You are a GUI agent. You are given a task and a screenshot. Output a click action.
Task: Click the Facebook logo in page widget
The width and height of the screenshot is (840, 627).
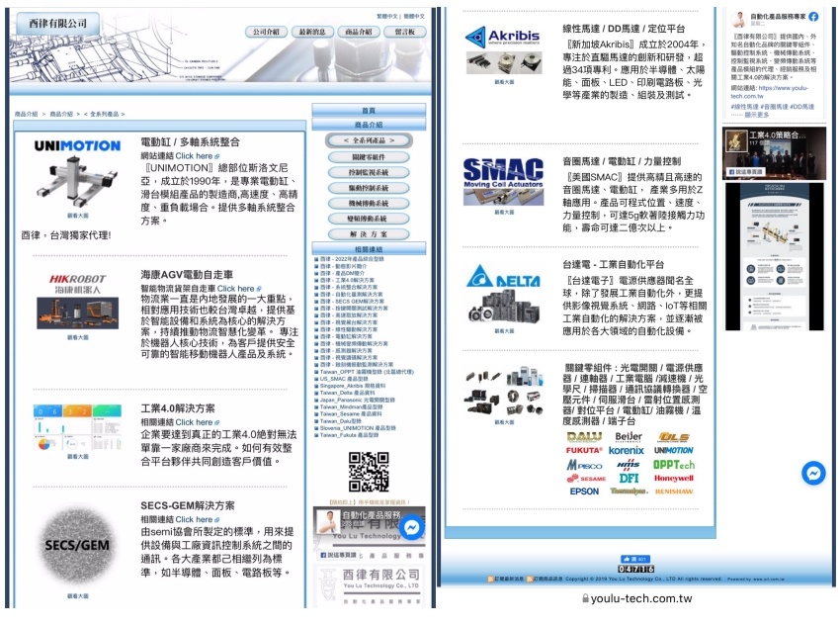pos(813,17)
